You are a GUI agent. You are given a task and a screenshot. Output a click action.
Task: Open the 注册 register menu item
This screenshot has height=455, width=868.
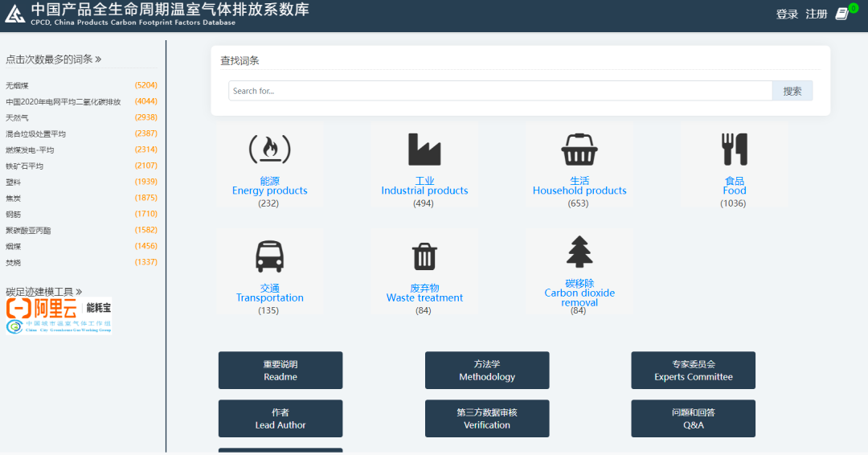816,14
